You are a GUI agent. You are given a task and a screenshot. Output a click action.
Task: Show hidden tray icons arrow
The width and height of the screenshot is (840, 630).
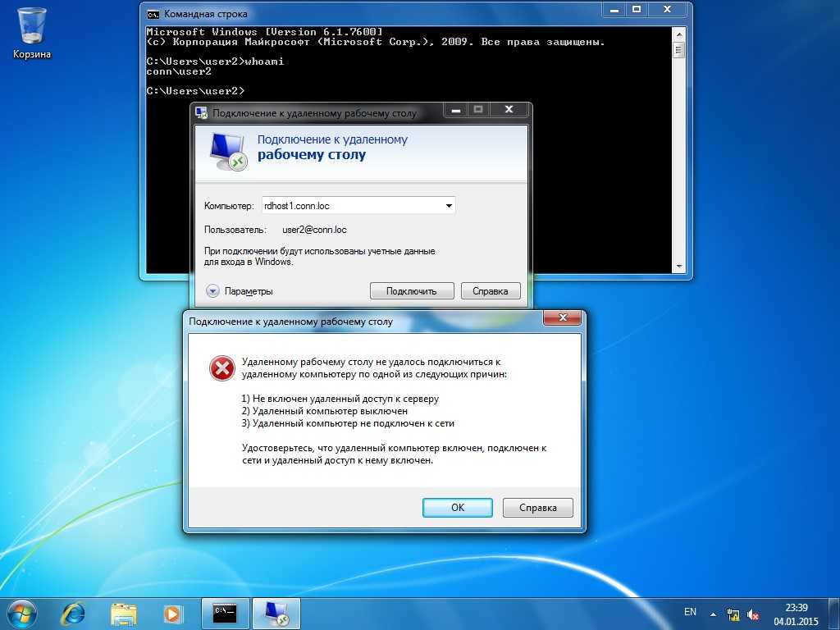click(x=713, y=614)
